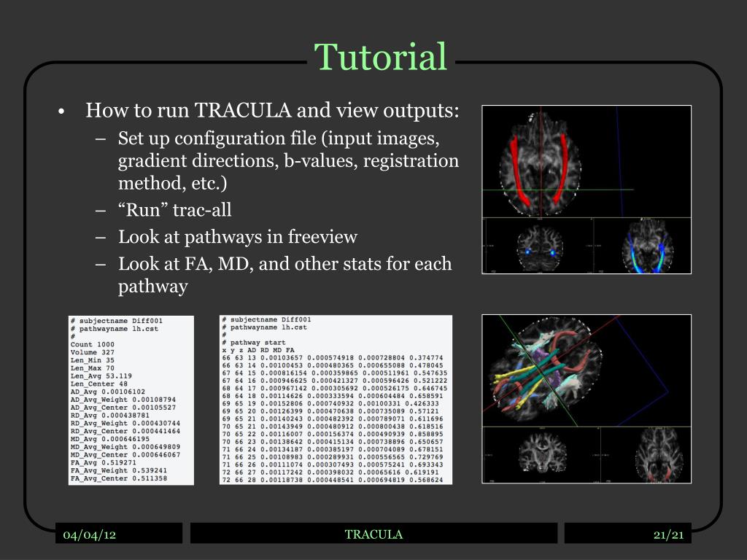Screen dimensions: 747x560
Task: Select the "“Run” trac-all" step
Action: pos(175,209)
